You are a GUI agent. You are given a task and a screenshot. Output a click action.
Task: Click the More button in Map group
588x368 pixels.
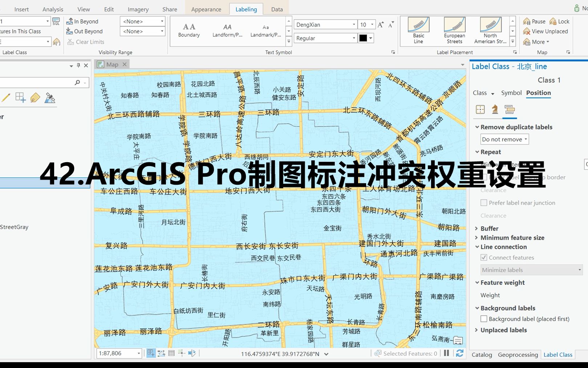pyautogui.click(x=537, y=42)
